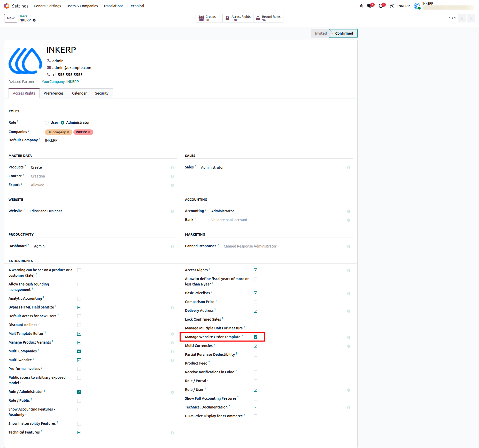
Task: Enable Pro-forma Invoices checkbox
Action: pyautogui.click(x=79, y=369)
